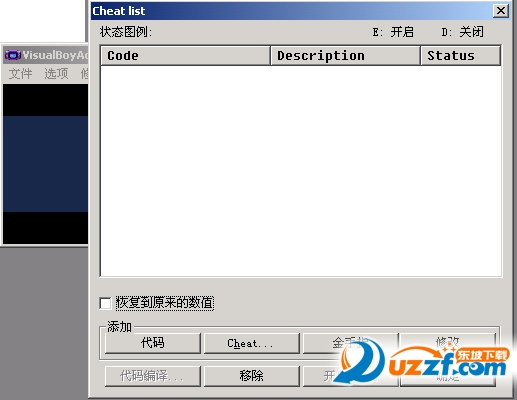Click the Description column header

tap(345, 56)
